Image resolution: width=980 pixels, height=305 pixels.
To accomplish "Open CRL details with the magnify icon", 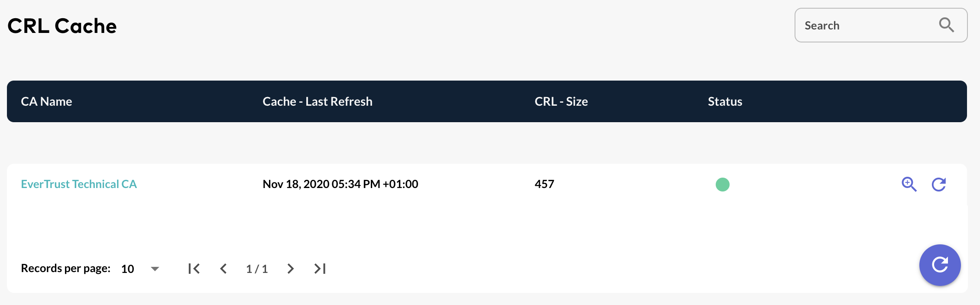I will tap(909, 184).
